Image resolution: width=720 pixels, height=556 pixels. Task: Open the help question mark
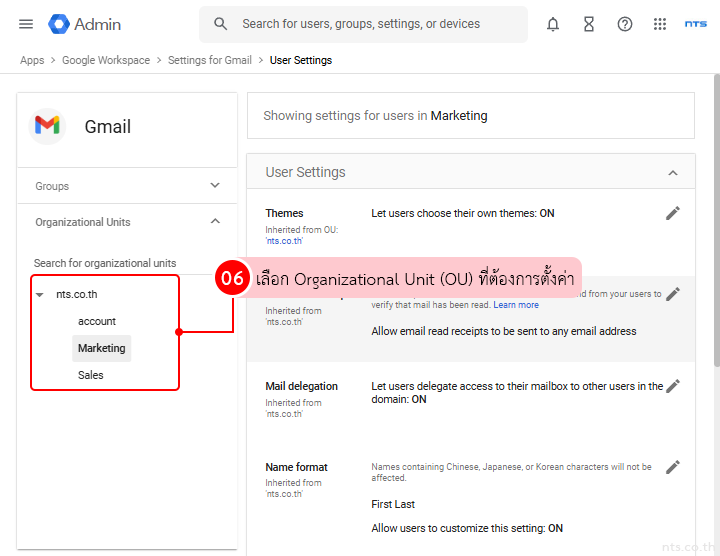point(624,24)
